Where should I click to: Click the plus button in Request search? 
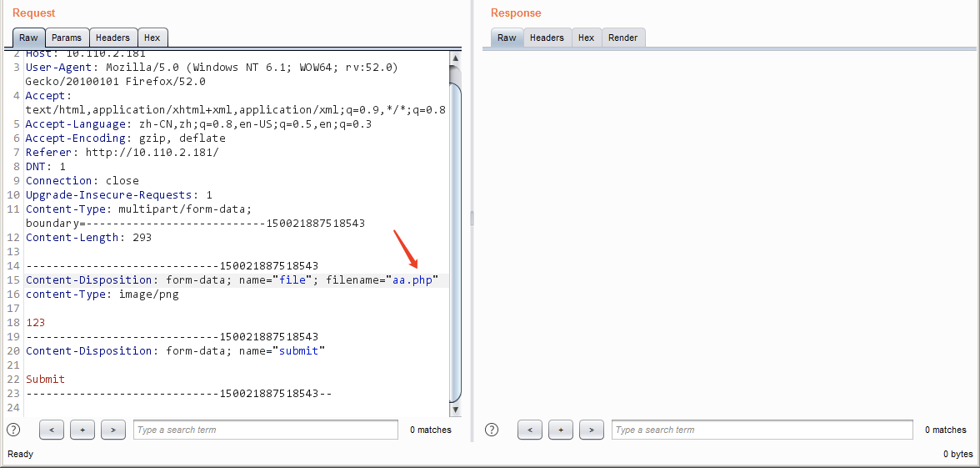(82, 430)
